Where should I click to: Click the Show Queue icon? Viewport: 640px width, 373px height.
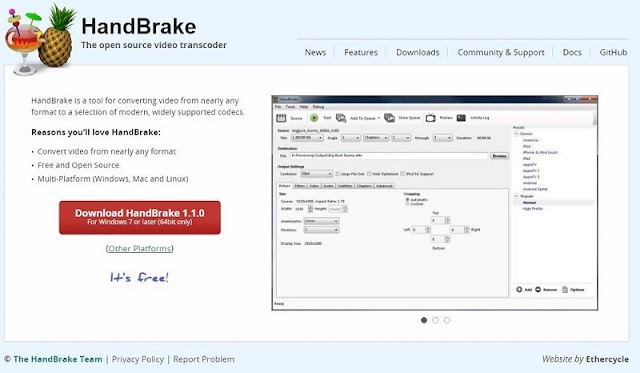[389, 118]
